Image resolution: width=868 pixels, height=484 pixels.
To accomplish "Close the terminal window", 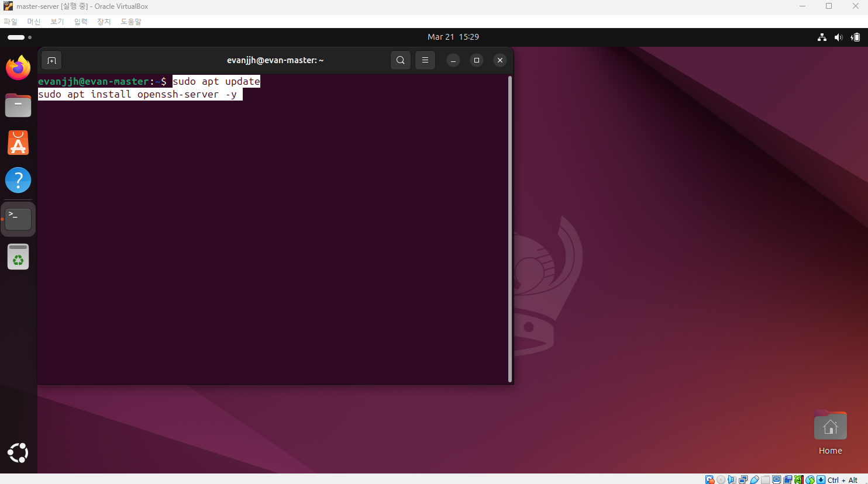I will click(500, 60).
